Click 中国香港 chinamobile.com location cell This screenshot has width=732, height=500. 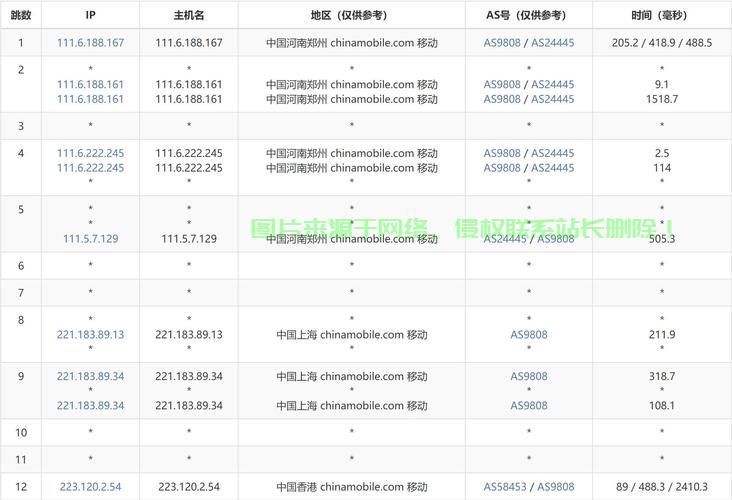tap(351, 487)
